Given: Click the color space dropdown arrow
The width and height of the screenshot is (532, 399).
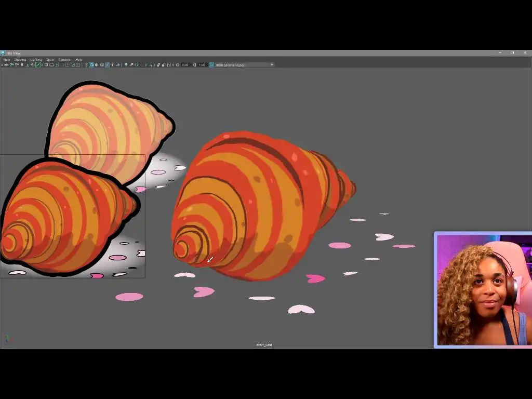Looking at the screenshot, I should 272,64.
